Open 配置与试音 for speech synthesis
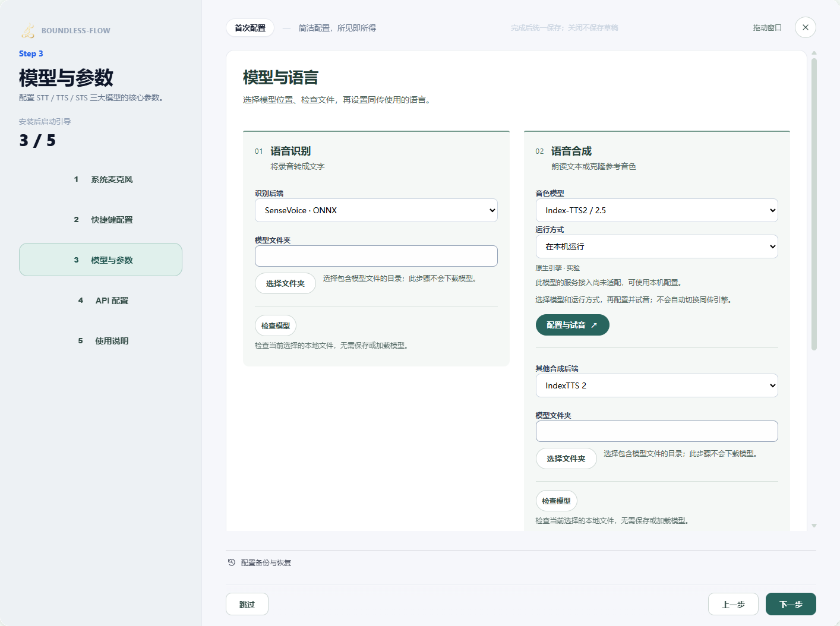The width and height of the screenshot is (840, 626). point(572,325)
